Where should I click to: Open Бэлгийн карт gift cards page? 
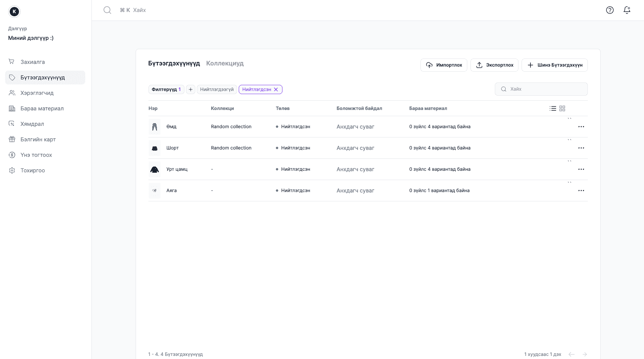45,139
